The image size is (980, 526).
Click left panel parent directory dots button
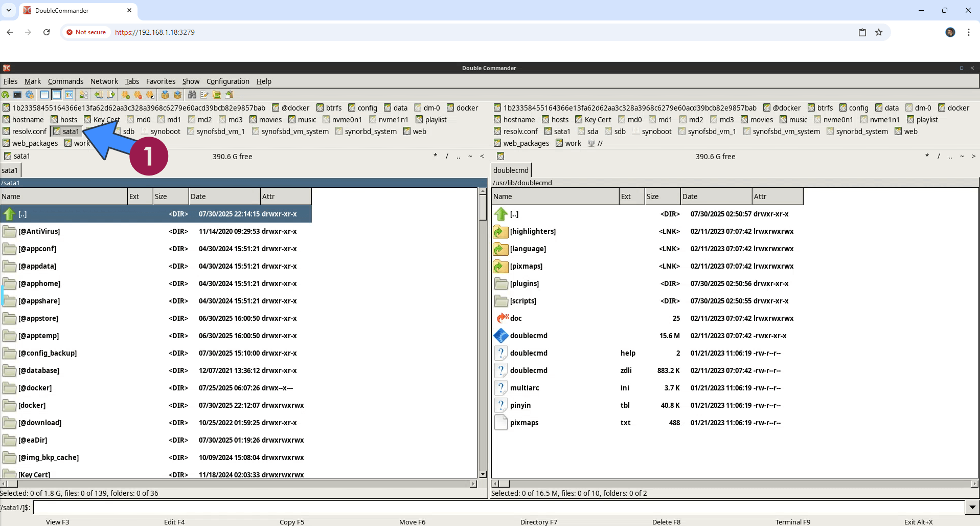(459, 157)
